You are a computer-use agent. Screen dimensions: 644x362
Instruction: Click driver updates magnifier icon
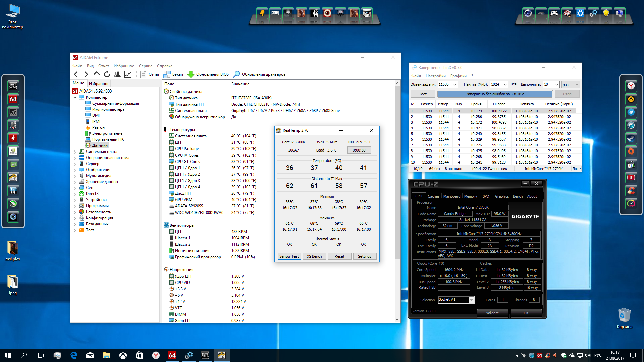[237, 74]
